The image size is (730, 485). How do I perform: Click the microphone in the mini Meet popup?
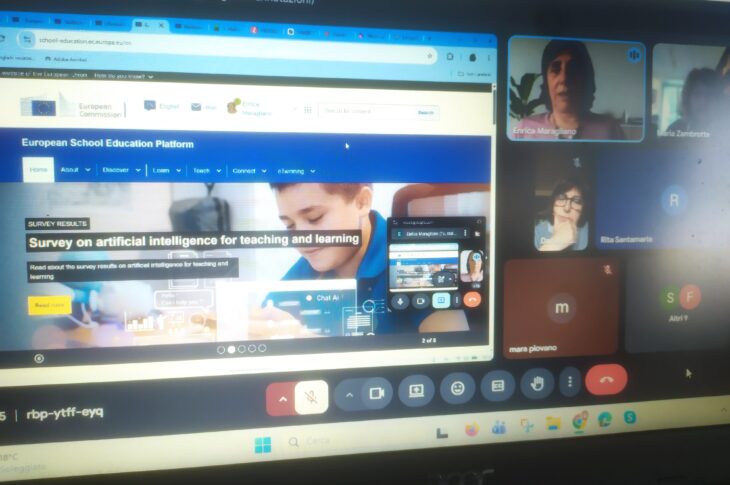click(400, 301)
